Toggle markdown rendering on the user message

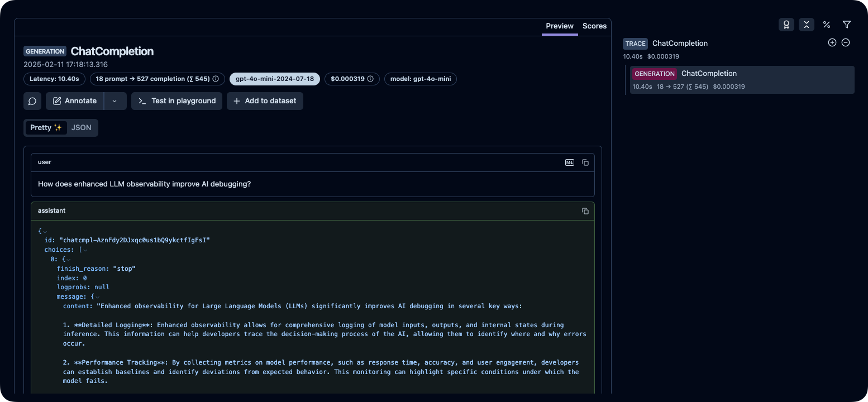570,162
